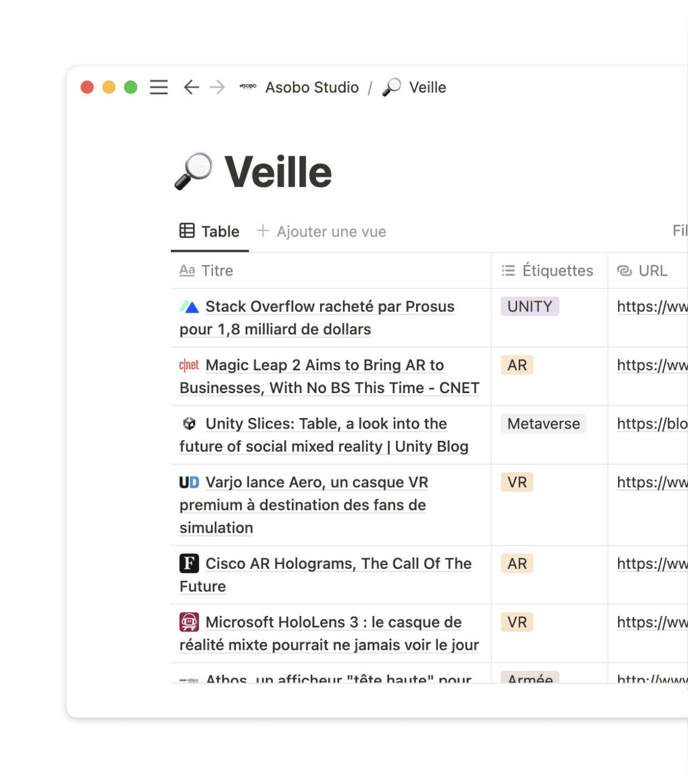Screen dimensions: 688x784
Task: Click the Aa icon in the Titre column header
Action: 186,271
